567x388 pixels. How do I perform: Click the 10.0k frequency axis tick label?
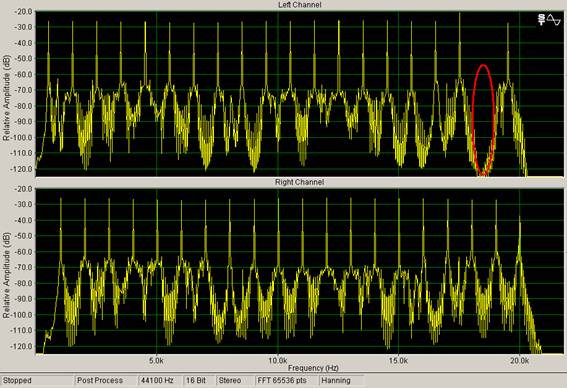[277, 361]
